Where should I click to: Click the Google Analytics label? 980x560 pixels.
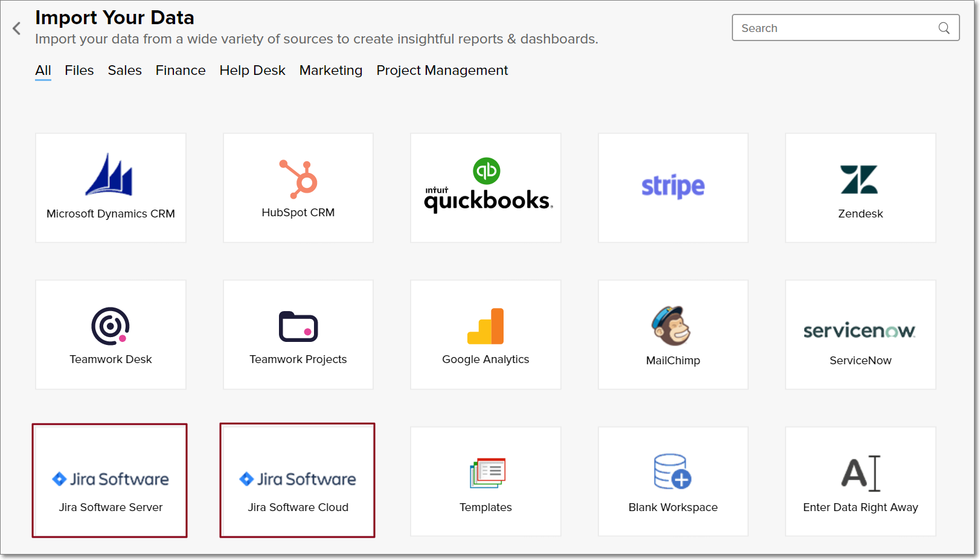pyautogui.click(x=485, y=359)
